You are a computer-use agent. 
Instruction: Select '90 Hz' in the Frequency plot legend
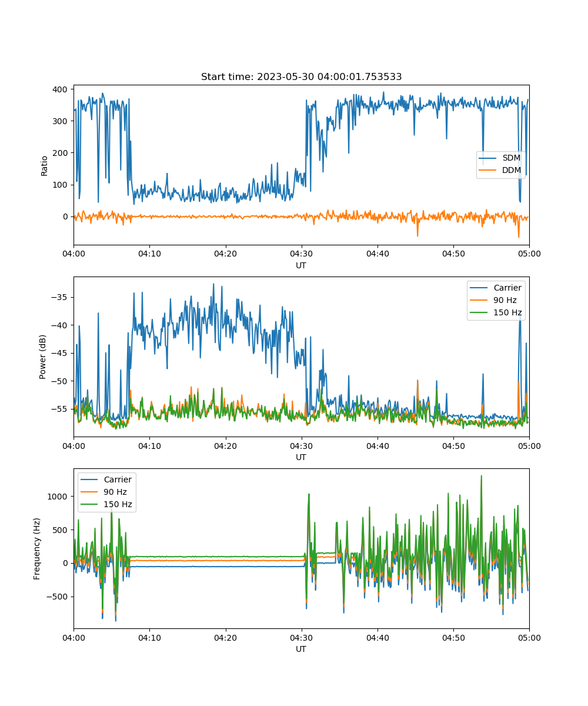(115, 492)
